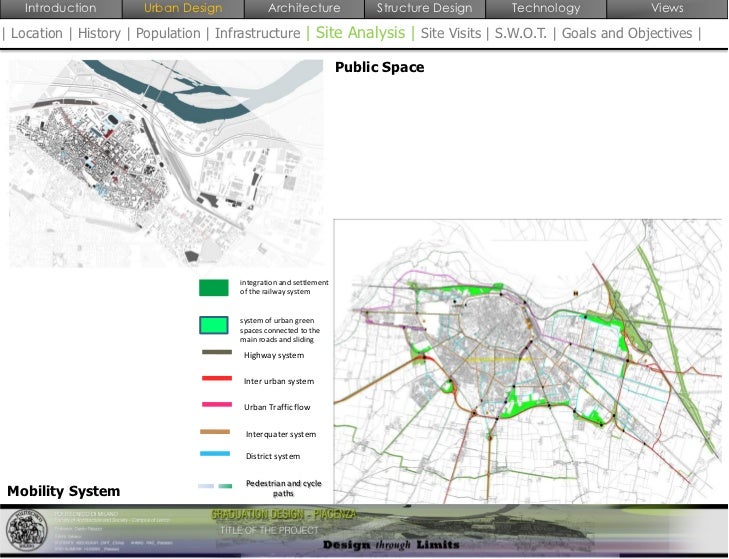Image resolution: width=729 pixels, height=559 pixels.
Task: Click the red Inter urban system line
Action: [x=217, y=379]
